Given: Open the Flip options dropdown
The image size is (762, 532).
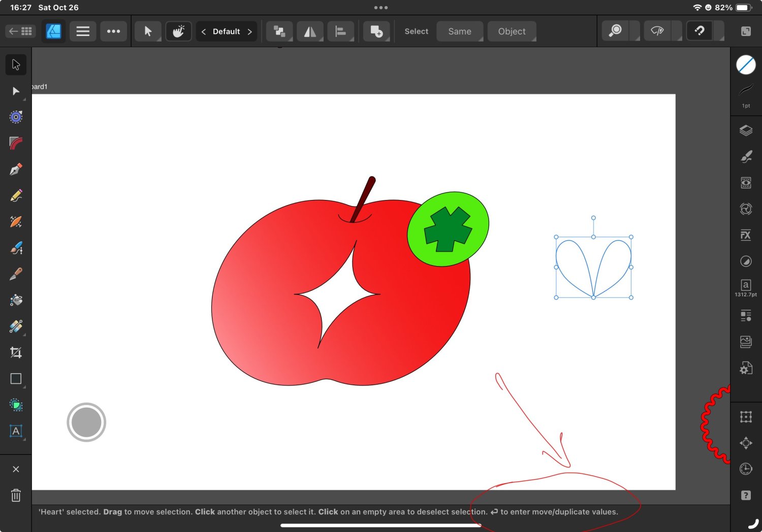Looking at the screenshot, I should [x=310, y=31].
